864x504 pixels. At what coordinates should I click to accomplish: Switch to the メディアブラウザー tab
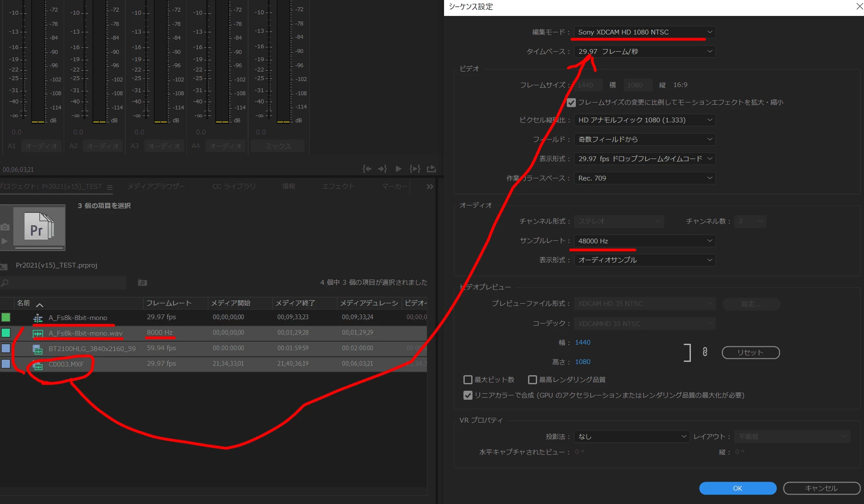(156, 186)
